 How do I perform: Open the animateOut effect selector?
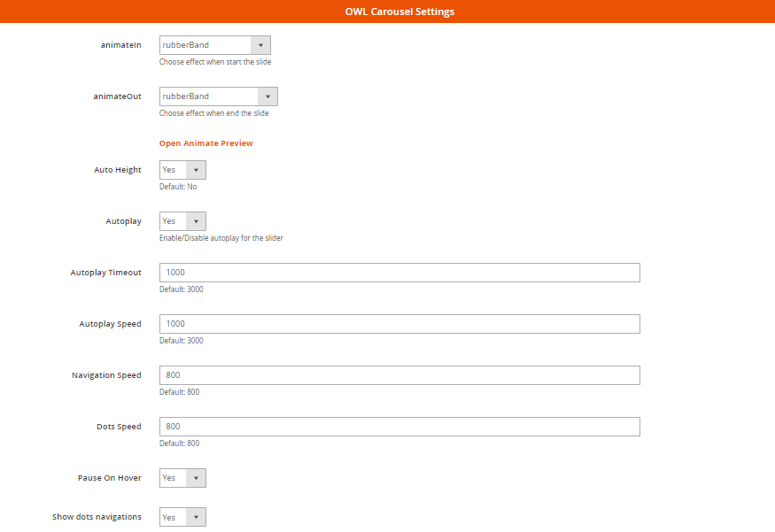coord(208,96)
